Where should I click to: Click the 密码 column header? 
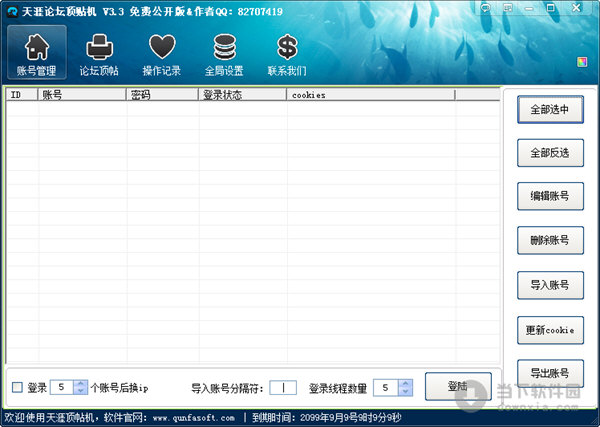click(162, 95)
